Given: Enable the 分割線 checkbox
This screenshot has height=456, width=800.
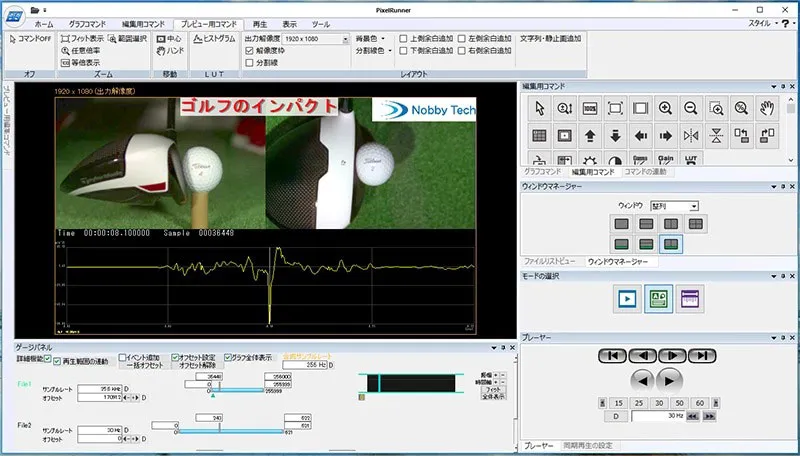Looking at the screenshot, I should tap(250, 61).
